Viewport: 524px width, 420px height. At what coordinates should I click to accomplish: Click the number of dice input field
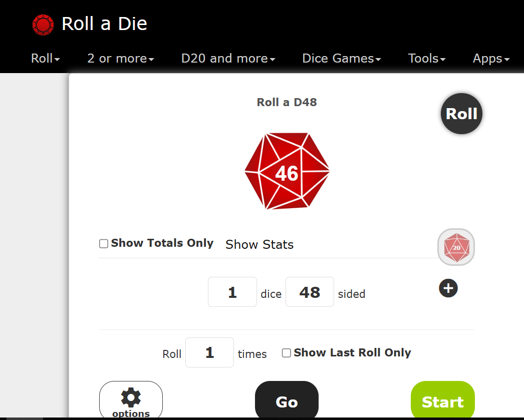[x=232, y=292]
